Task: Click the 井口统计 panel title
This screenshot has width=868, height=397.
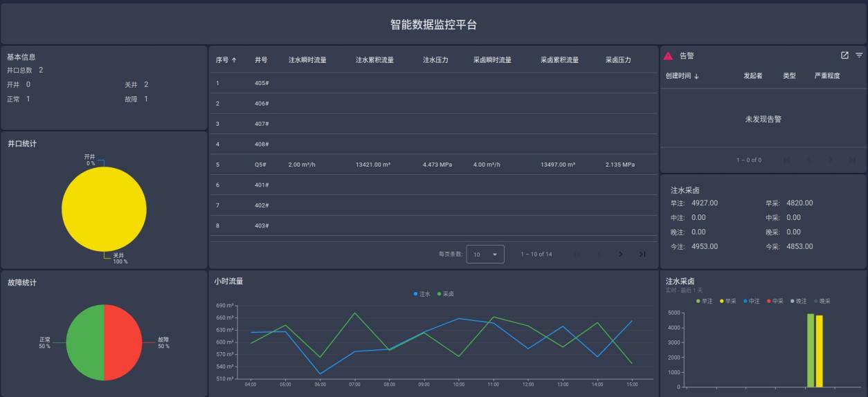Action: point(22,144)
